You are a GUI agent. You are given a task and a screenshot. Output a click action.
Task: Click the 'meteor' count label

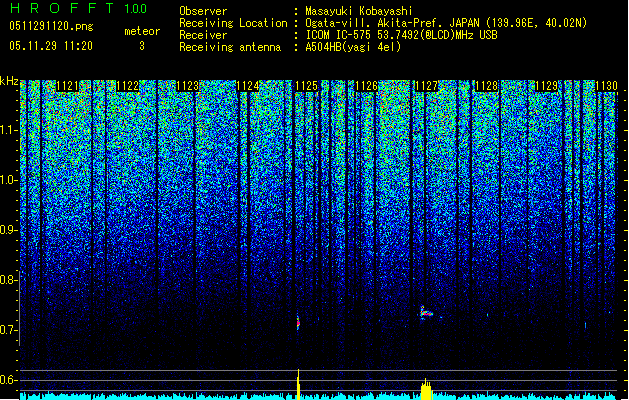[x=142, y=31]
